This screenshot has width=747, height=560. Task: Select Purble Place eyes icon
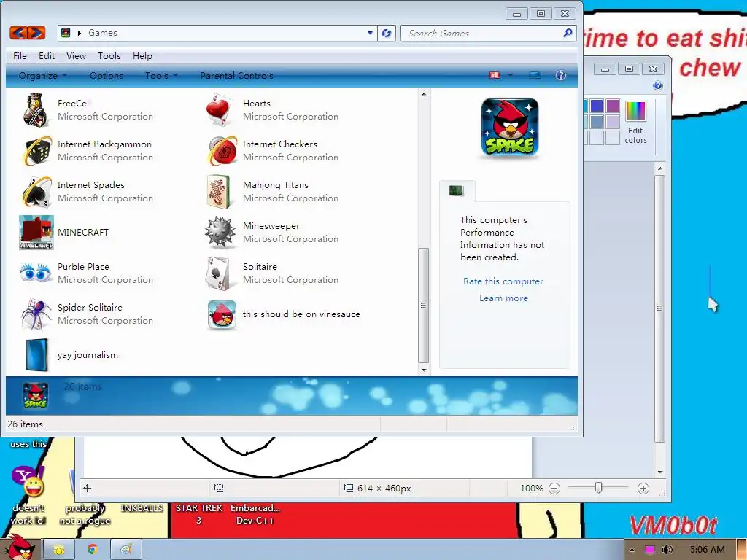pos(36,273)
